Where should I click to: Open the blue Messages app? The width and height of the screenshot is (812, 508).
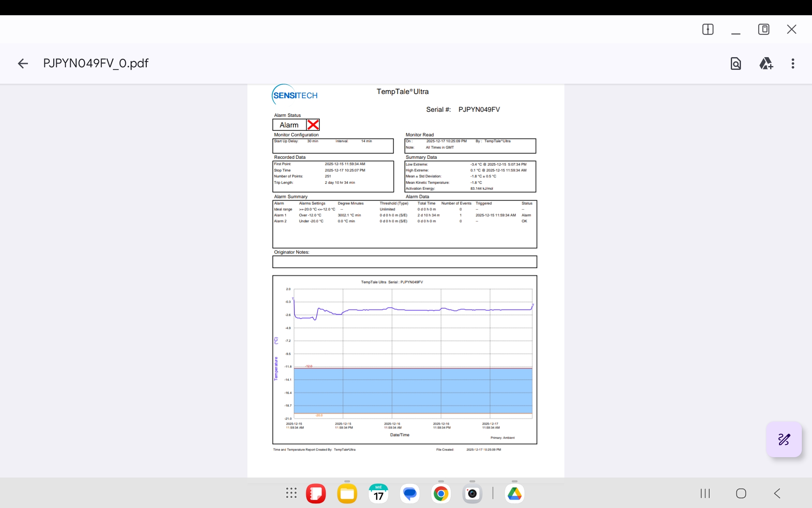coord(410,494)
